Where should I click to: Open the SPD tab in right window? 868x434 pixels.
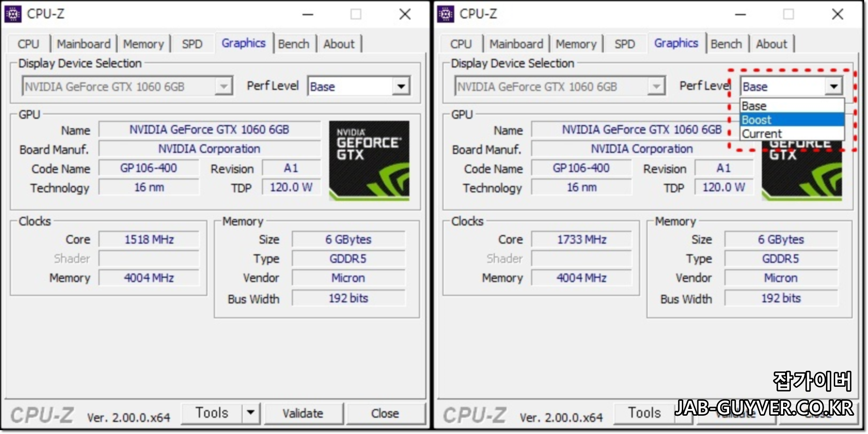click(x=624, y=44)
